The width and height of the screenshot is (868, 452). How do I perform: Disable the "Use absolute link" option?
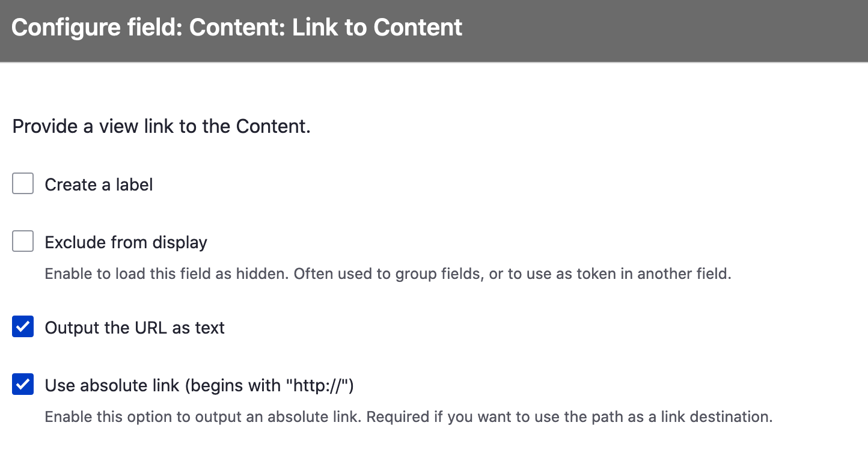22,384
